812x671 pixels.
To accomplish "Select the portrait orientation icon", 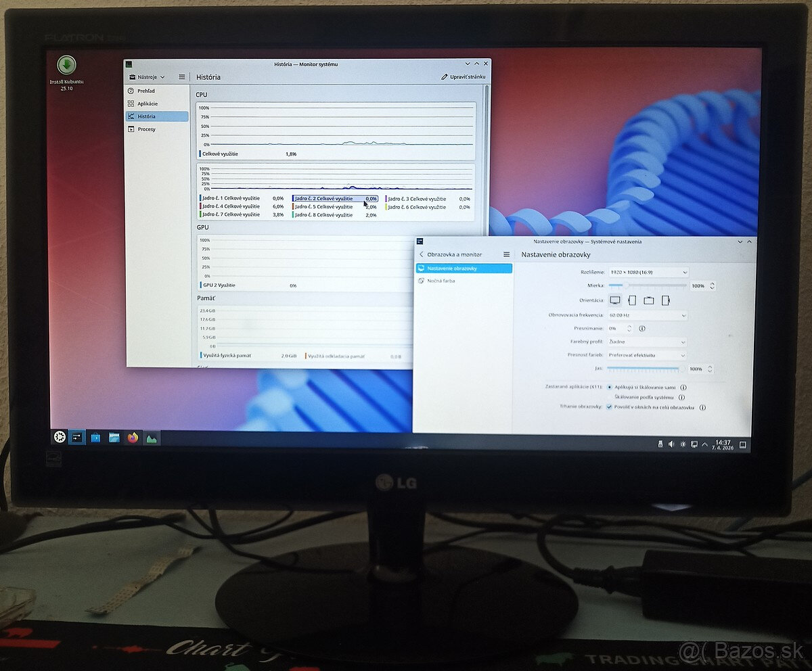I will click(x=631, y=300).
